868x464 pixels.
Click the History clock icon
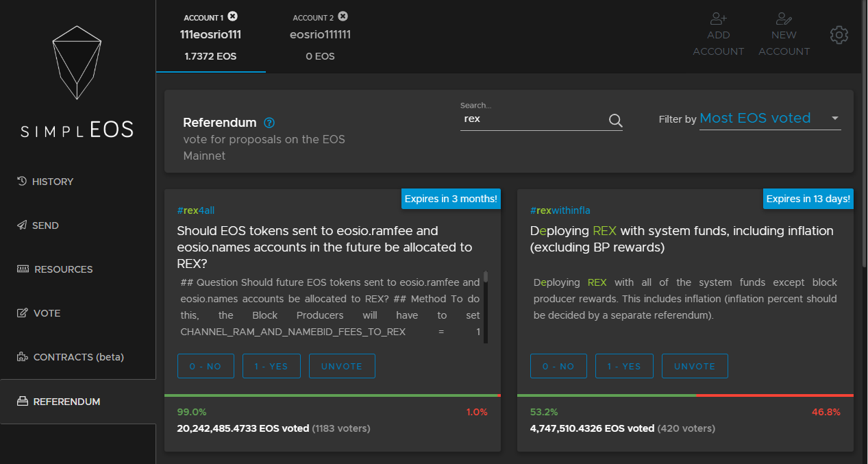coord(22,182)
